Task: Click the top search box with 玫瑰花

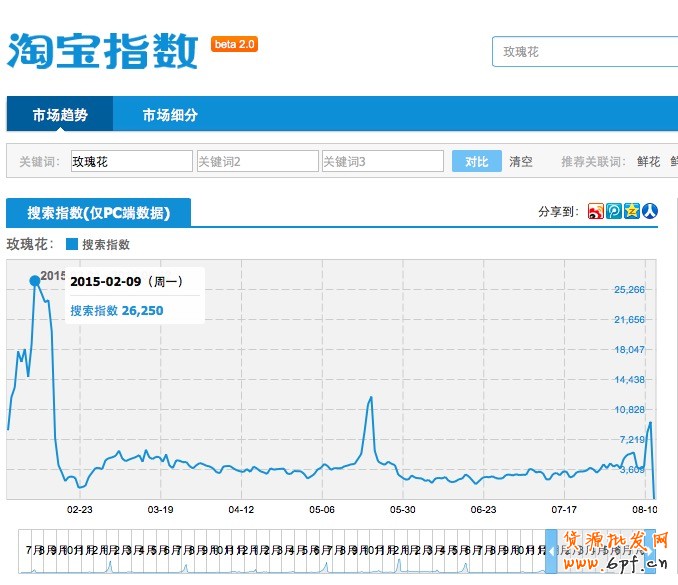Action: coord(585,51)
